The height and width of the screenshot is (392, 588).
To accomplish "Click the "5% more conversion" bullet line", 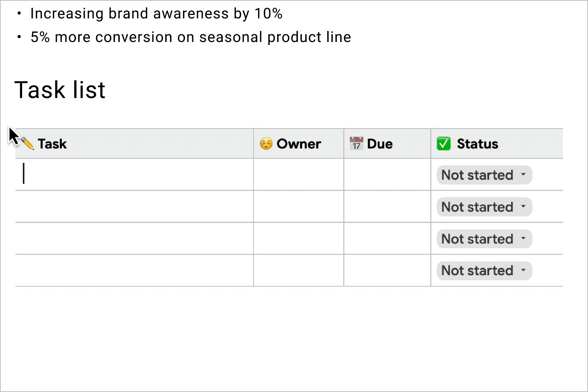I will (190, 37).
